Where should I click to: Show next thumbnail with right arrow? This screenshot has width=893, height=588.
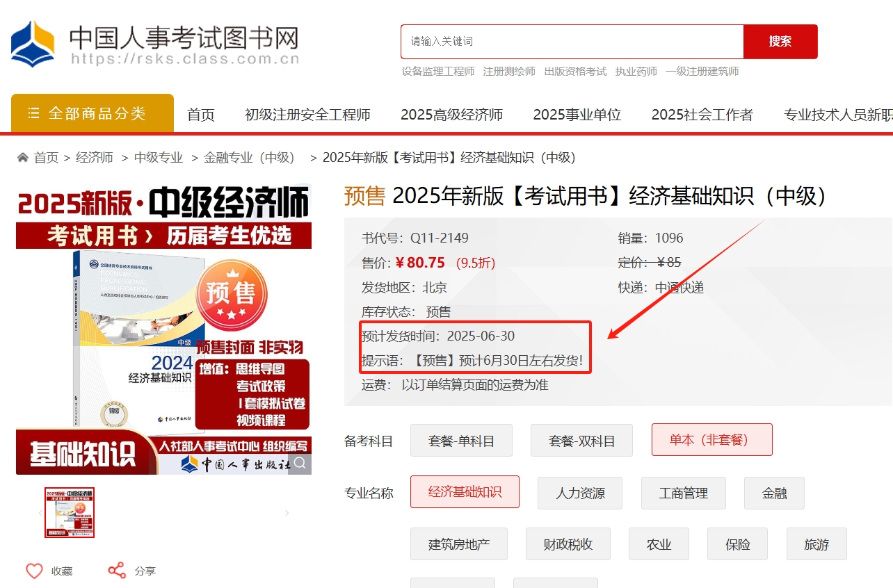click(287, 513)
